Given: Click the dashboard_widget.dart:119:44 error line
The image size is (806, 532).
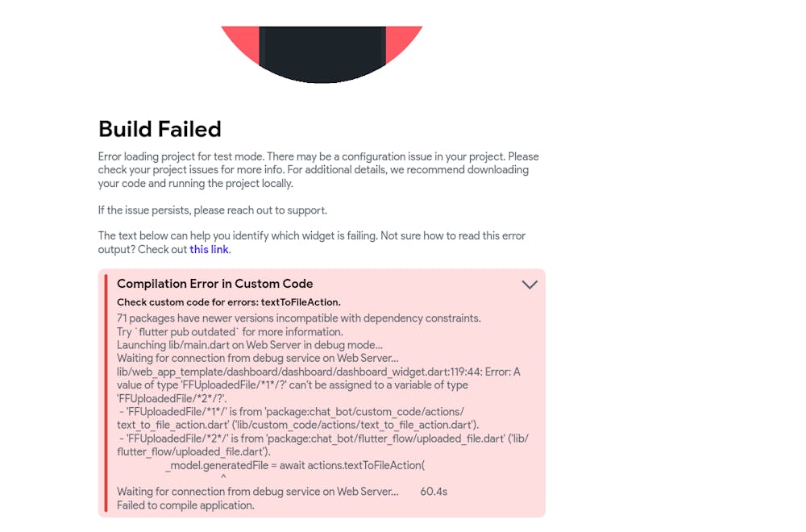Looking at the screenshot, I should (x=318, y=372).
